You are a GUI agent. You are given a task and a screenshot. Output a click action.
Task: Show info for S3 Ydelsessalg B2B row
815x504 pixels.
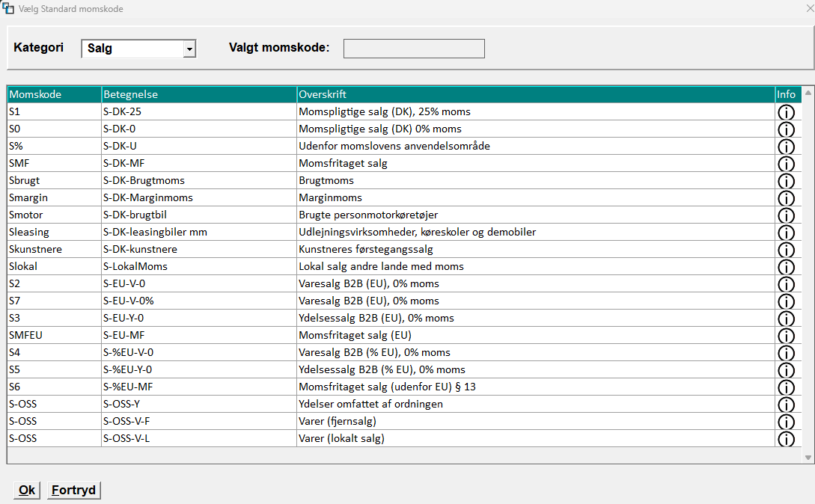tap(786, 318)
